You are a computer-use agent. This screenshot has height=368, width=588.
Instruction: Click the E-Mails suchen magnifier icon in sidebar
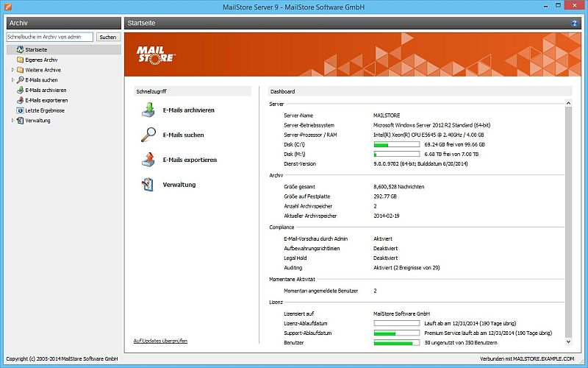(x=20, y=80)
